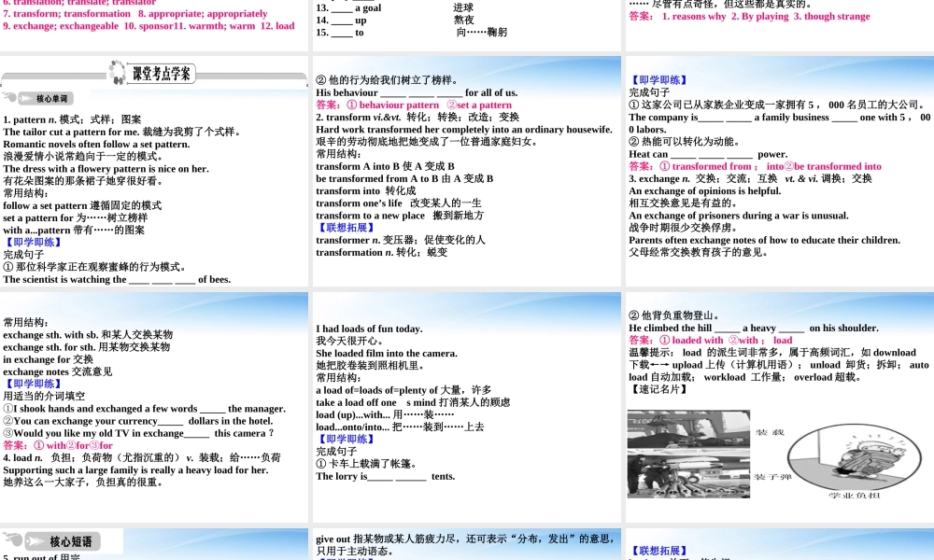This screenshot has width=934, height=560.
Task: Click the 即学即练 label under the pattern section
Action: pos(33,243)
